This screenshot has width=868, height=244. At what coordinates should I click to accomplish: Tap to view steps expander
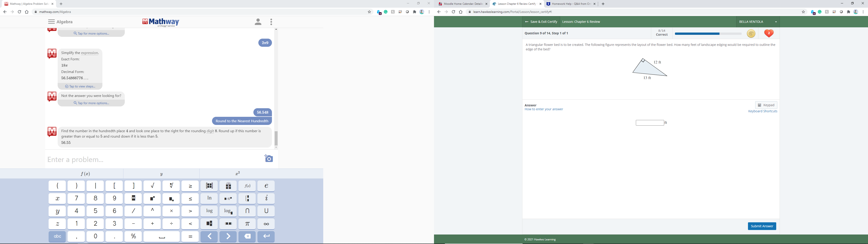click(x=80, y=87)
